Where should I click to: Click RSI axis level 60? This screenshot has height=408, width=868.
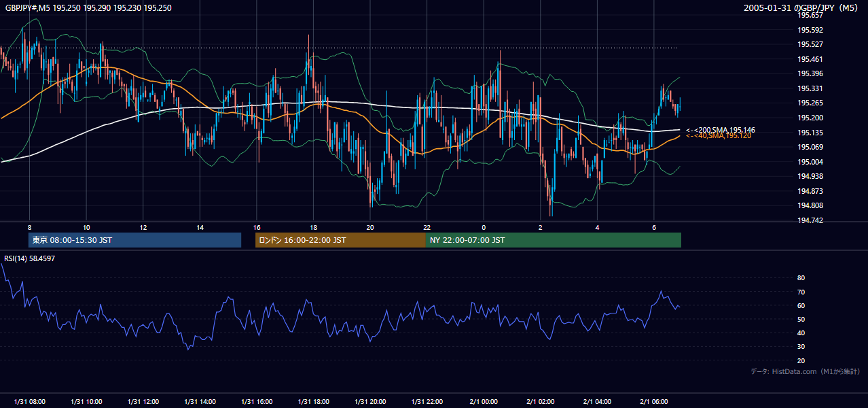pos(801,305)
